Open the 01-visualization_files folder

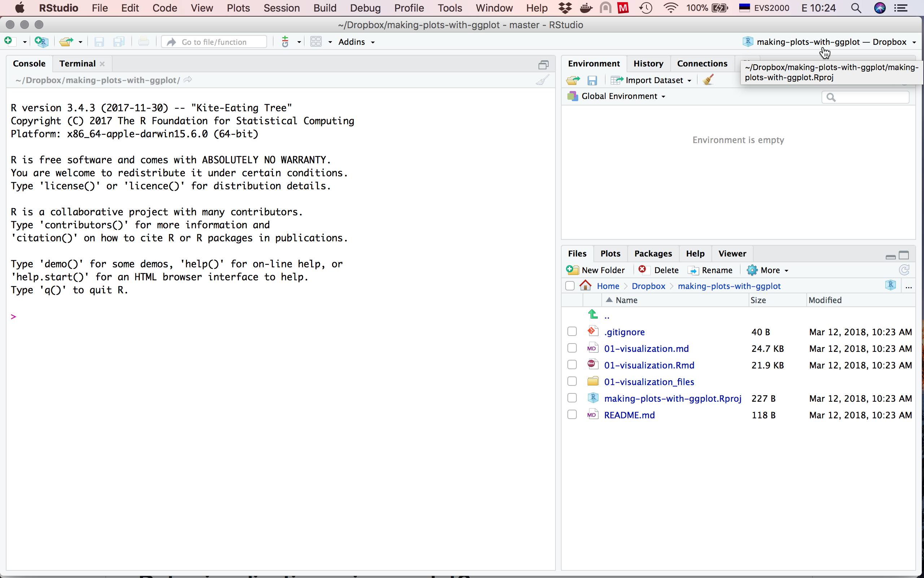click(x=649, y=381)
